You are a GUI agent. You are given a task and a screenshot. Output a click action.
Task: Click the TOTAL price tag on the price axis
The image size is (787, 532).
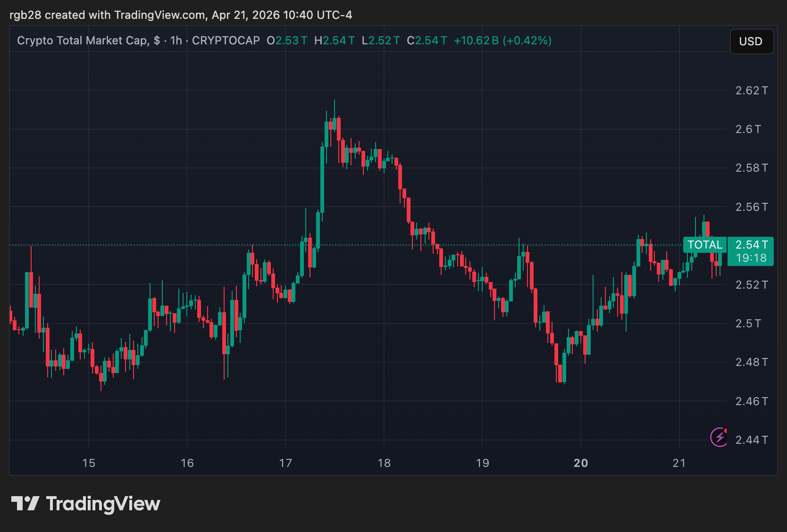click(x=705, y=245)
